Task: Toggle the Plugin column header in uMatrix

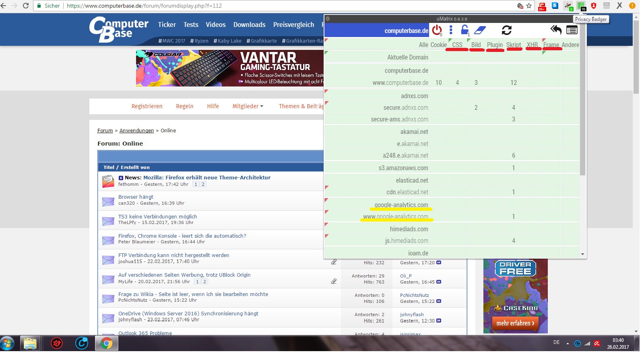Action: [495, 45]
